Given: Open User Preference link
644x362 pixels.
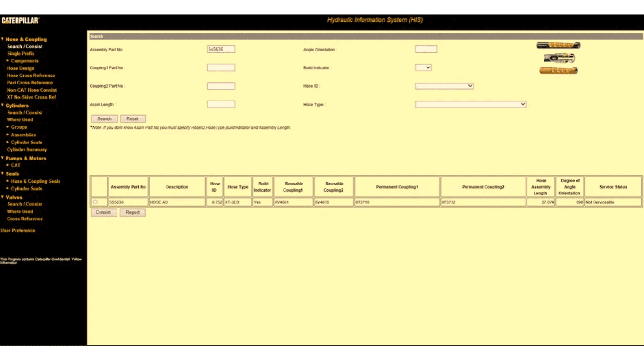Looking at the screenshot, I should click(x=18, y=231).
